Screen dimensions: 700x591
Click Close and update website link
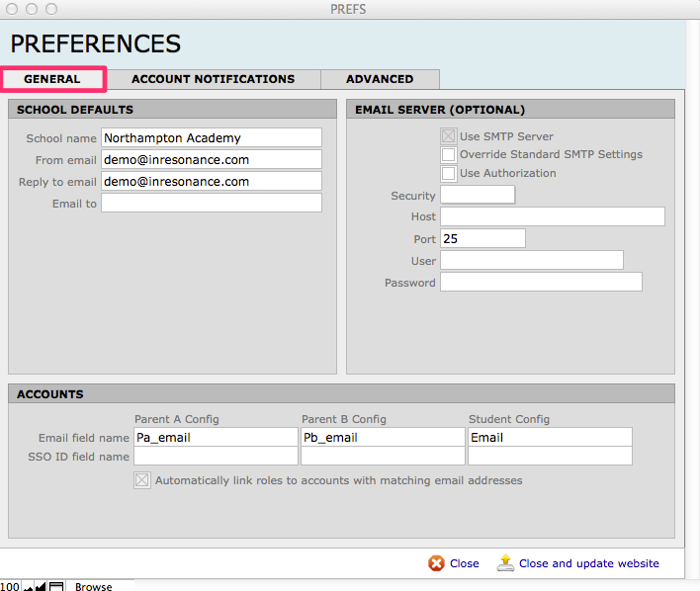point(588,563)
